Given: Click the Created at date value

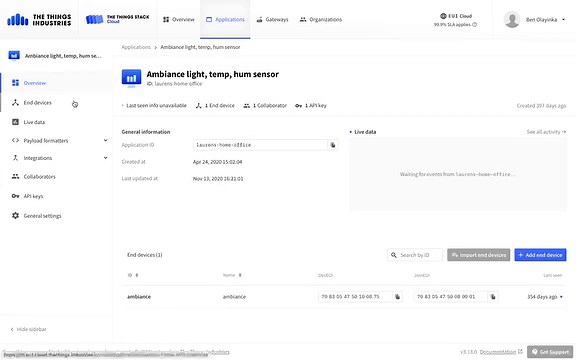Looking at the screenshot, I should coord(217,162).
